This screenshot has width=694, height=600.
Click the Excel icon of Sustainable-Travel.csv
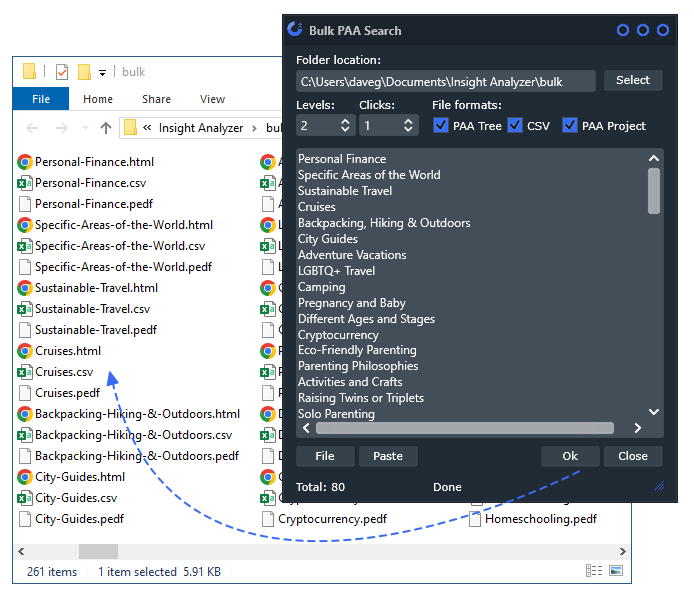click(x=25, y=309)
